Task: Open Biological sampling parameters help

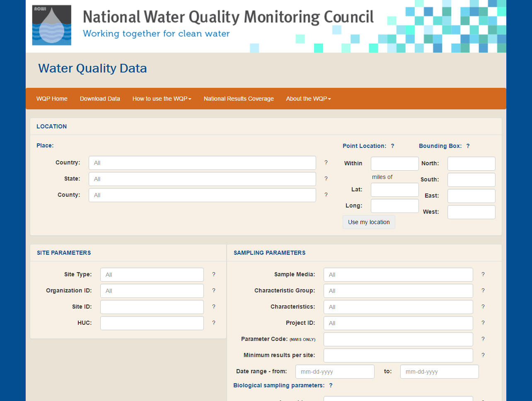Action: pos(331,385)
